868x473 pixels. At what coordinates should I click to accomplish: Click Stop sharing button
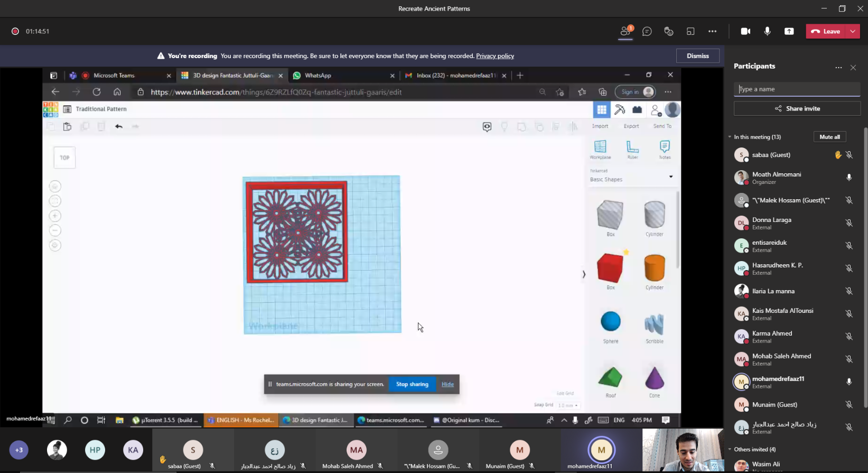412,384
